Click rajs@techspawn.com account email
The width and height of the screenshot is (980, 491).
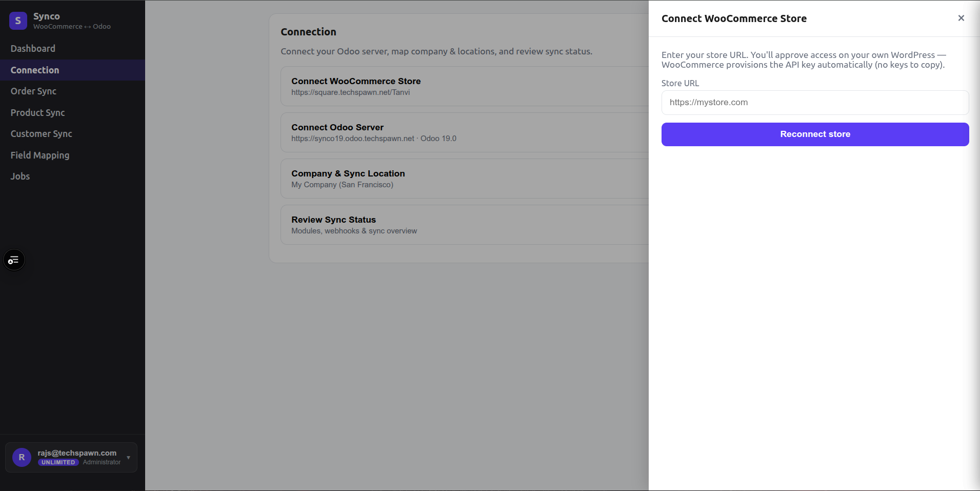pos(77,453)
